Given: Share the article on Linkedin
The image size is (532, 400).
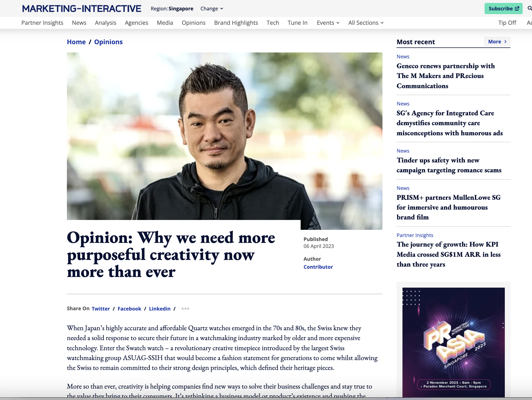Looking at the screenshot, I should coord(160,309).
